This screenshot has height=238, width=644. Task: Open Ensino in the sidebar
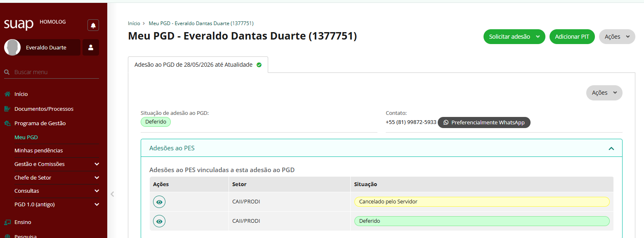(x=23, y=222)
